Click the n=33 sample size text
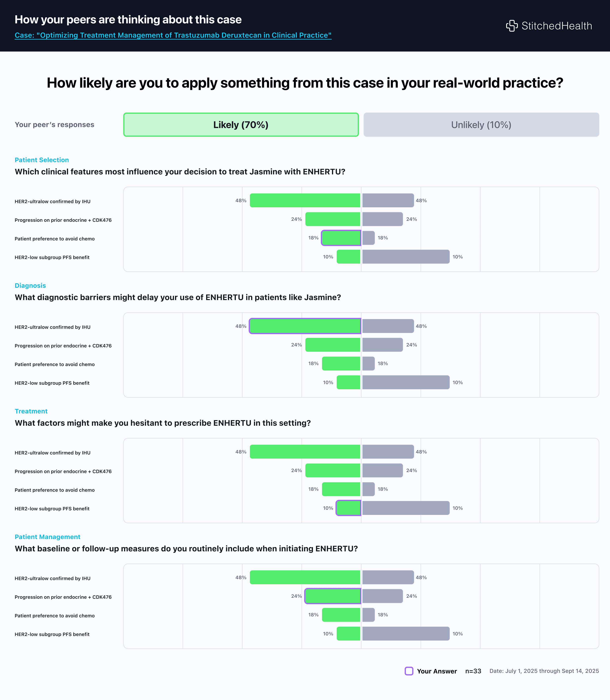Screen dimensions: 610x700 473,671
